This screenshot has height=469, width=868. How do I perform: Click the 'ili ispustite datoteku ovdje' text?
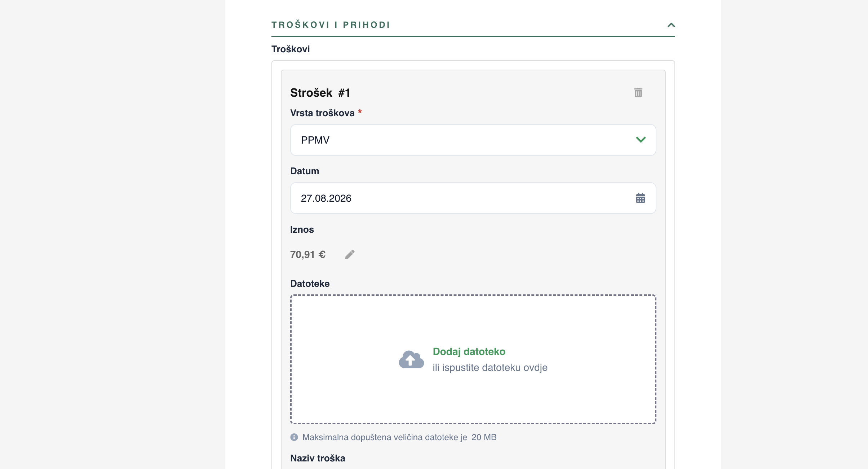click(490, 368)
